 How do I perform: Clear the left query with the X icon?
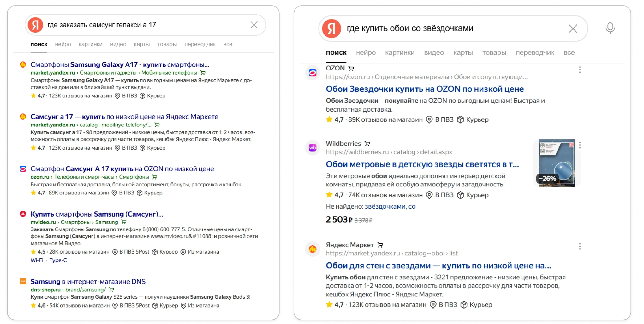254,25
